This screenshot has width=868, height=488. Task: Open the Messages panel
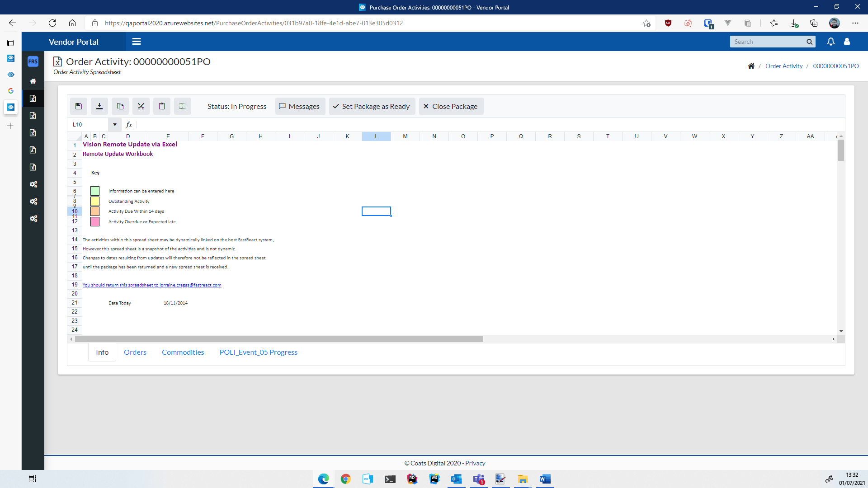(300, 106)
